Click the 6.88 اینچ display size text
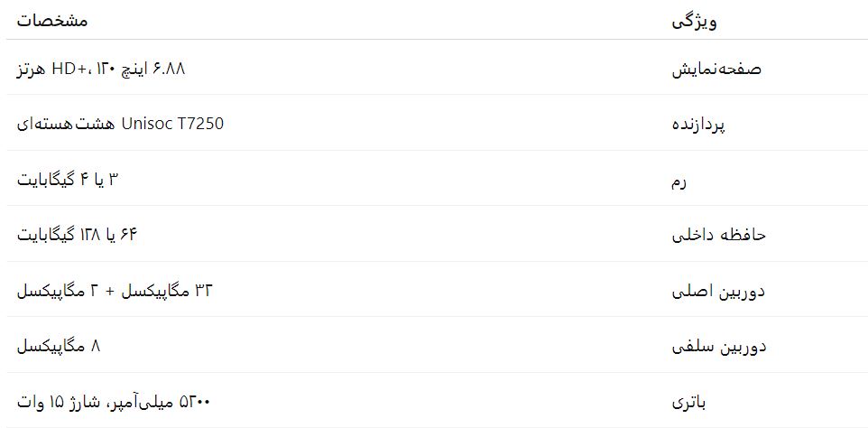The image size is (868, 428). click(x=161, y=69)
